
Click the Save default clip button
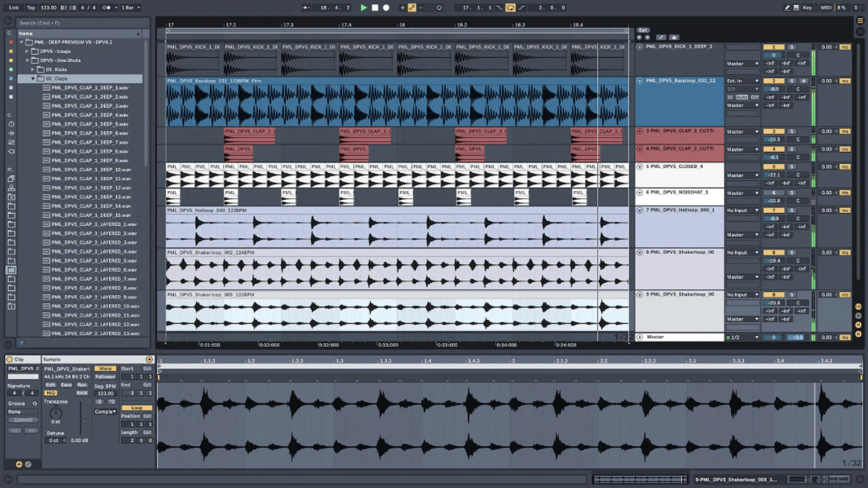coord(66,385)
